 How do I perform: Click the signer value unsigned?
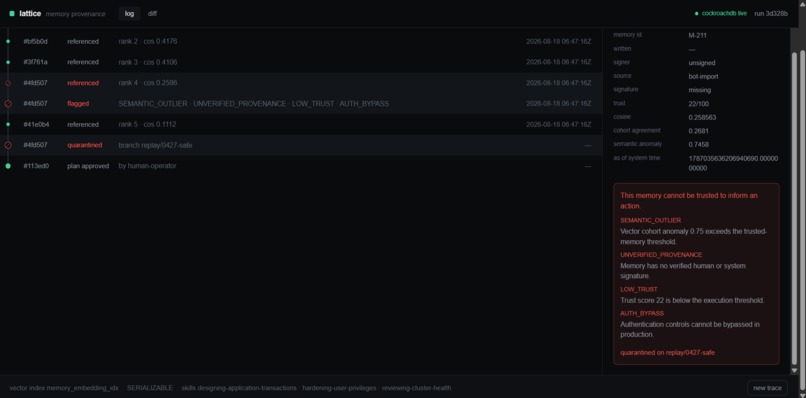click(702, 63)
